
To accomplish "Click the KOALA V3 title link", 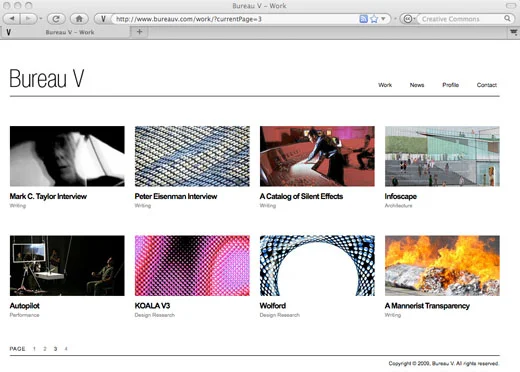I will coord(152,306).
